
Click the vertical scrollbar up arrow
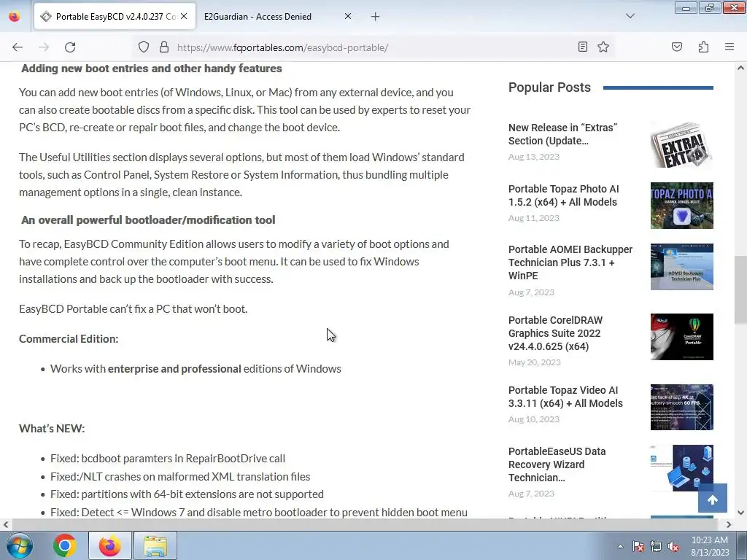[x=740, y=68]
